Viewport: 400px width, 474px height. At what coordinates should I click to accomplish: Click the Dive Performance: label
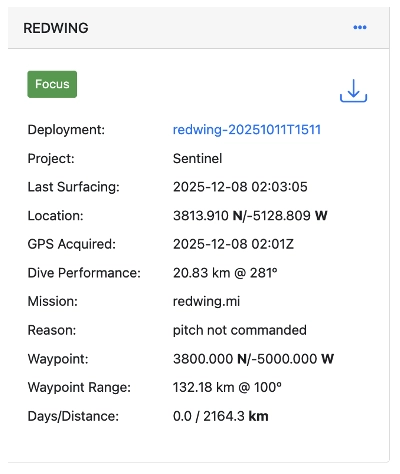click(84, 273)
